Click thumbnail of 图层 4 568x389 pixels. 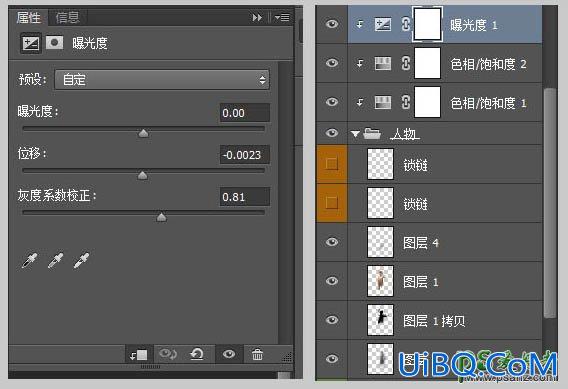pos(380,242)
